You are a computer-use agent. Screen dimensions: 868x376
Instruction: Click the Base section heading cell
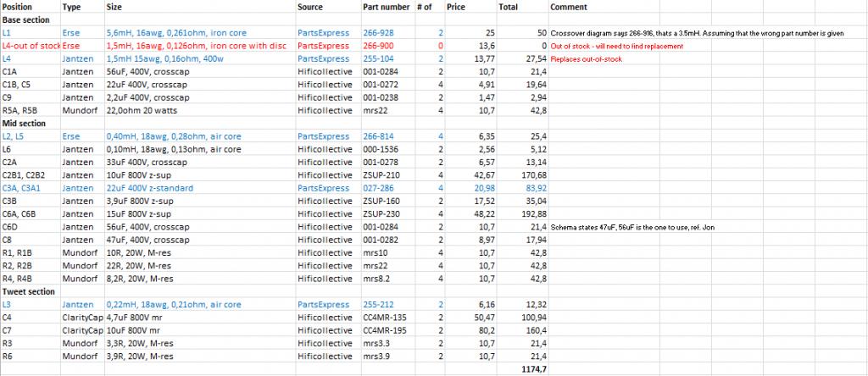tap(31, 20)
